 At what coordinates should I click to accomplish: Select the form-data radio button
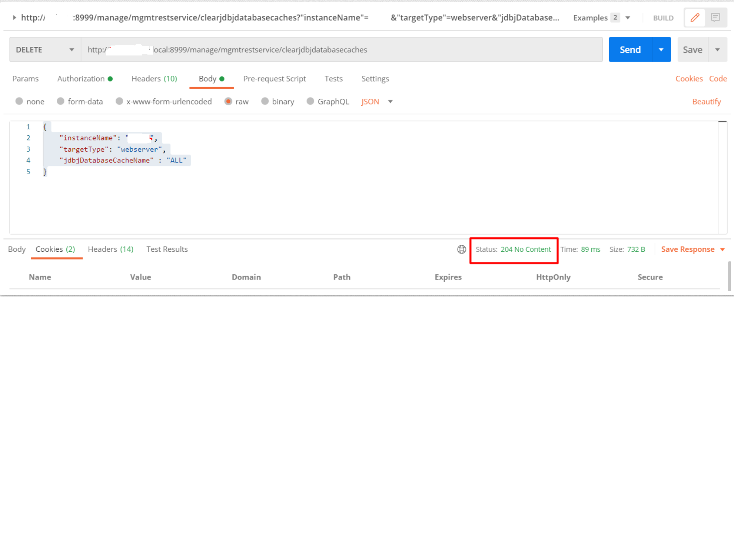coord(61,101)
